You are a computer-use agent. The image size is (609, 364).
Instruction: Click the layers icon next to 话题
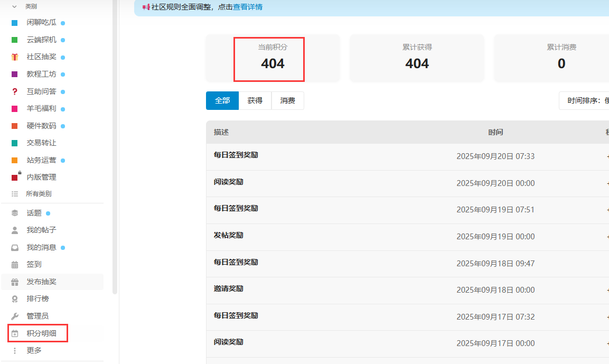15,213
